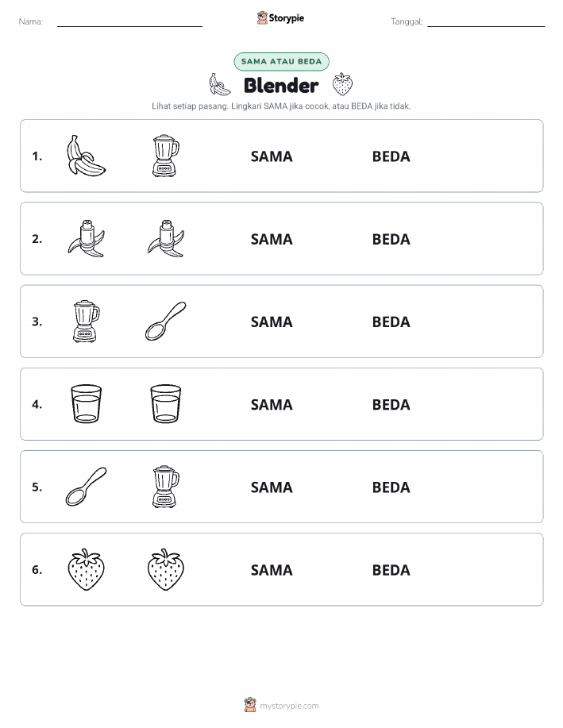The image size is (563, 728).
Task: Choose BEDA for row 5
Action: [391, 487]
